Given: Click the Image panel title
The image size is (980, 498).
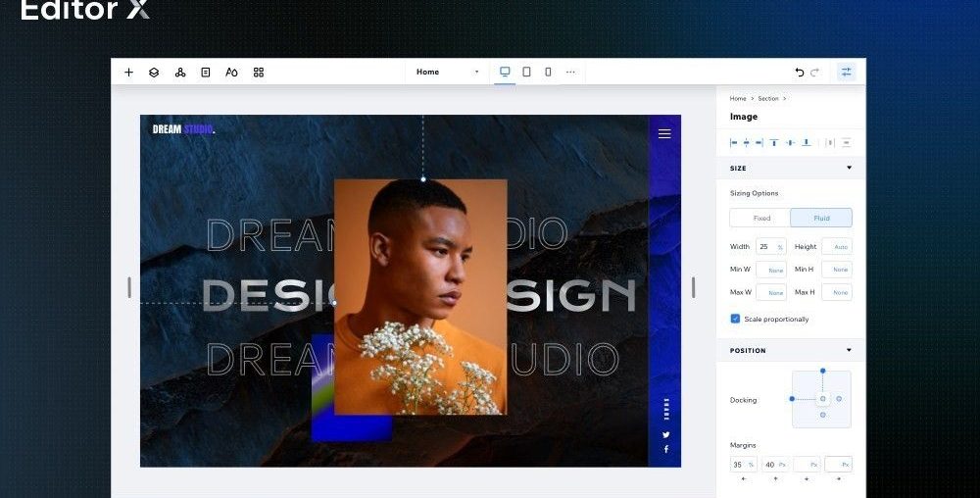Looking at the screenshot, I should coord(744,117).
